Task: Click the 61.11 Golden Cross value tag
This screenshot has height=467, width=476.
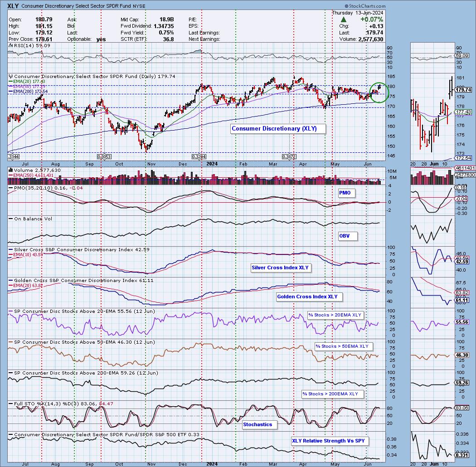Action: pos(462,300)
